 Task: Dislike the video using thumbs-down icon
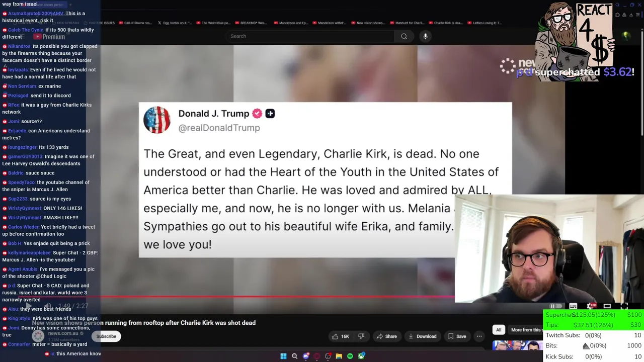[x=361, y=336]
